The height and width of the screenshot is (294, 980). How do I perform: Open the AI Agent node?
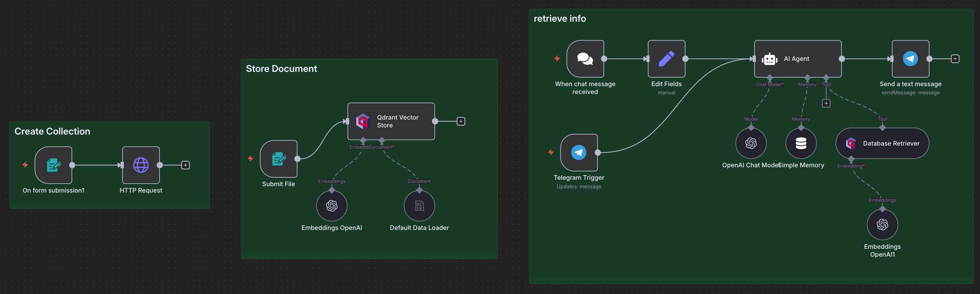[798, 59]
